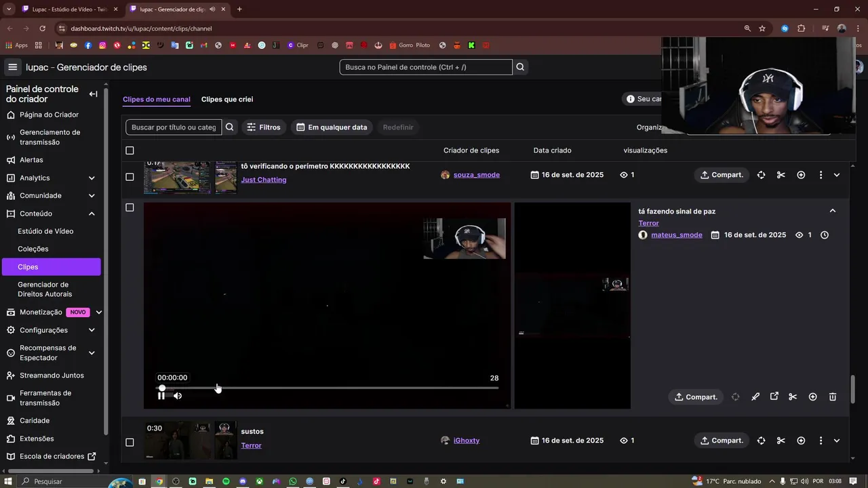Click scissors icon in the sustos clip row
This screenshot has width=868, height=488.
(x=781, y=441)
